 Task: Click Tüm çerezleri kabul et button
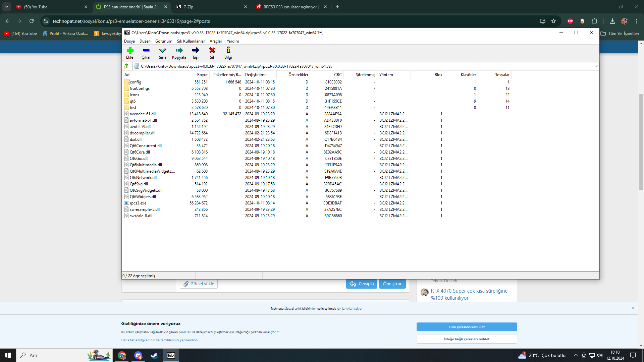pyautogui.click(x=467, y=327)
